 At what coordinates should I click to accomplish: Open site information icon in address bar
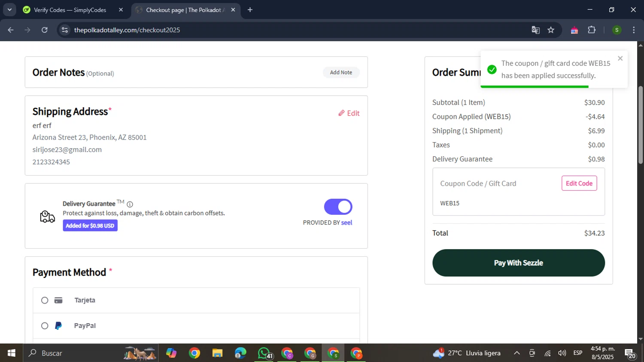pyautogui.click(x=65, y=30)
